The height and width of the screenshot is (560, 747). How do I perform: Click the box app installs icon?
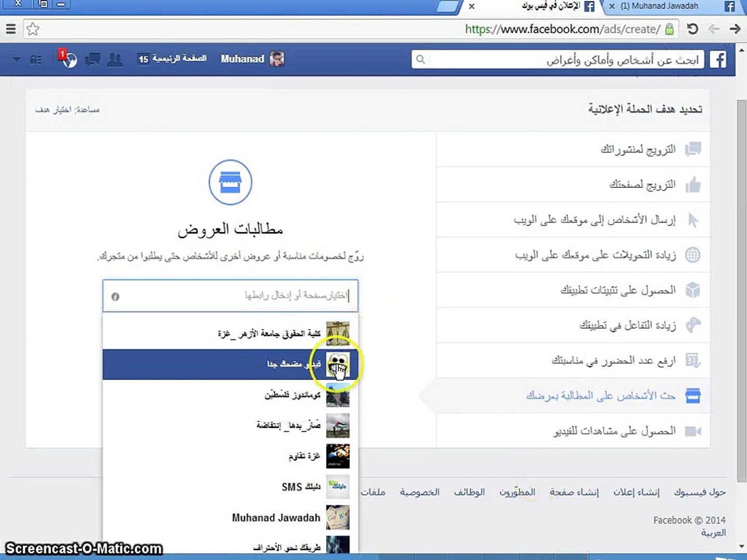click(x=693, y=290)
